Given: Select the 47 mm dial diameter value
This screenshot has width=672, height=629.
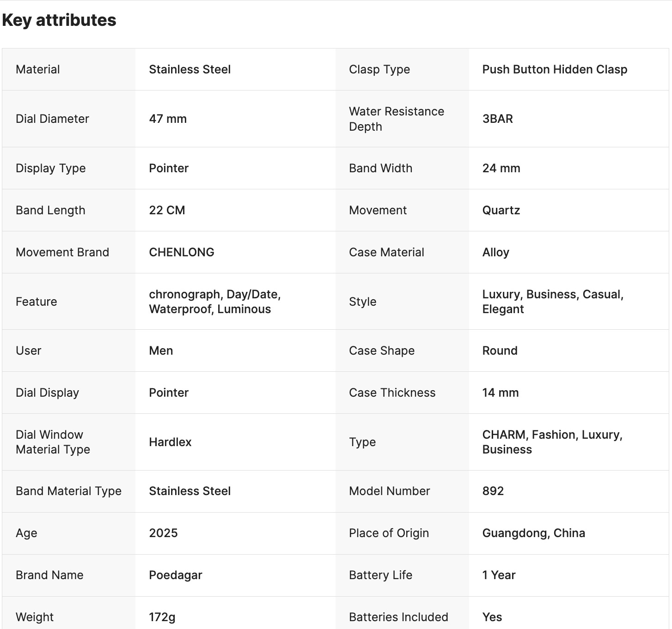Looking at the screenshot, I should [x=168, y=119].
